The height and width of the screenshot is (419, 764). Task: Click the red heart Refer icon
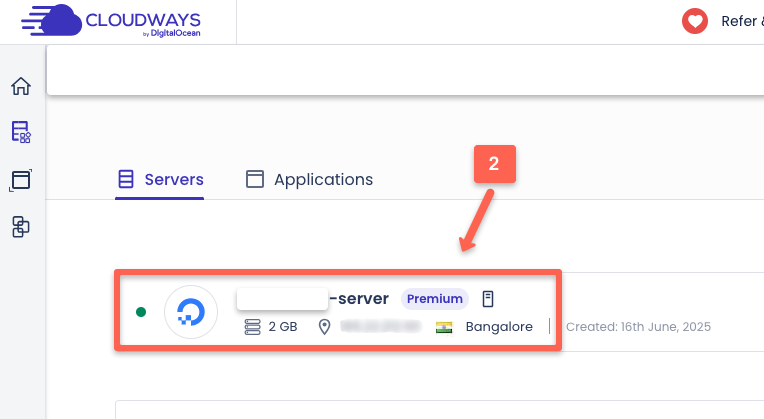coord(694,21)
